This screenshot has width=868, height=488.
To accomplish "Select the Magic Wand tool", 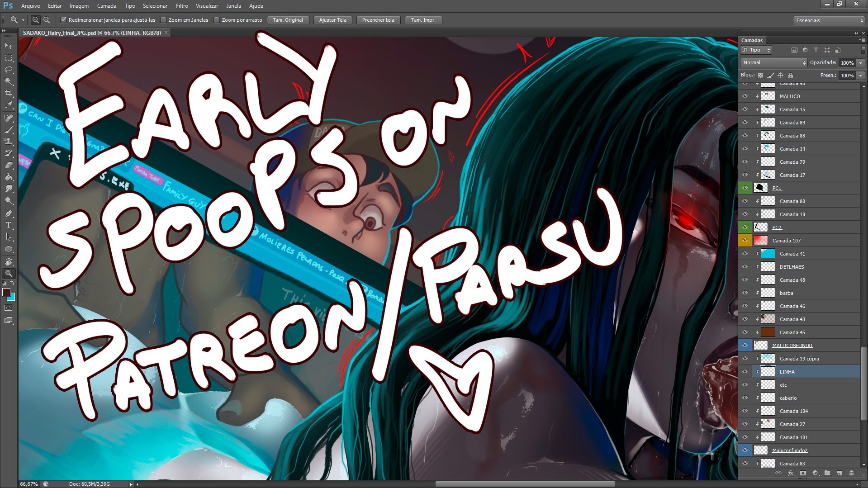I will (x=9, y=81).
